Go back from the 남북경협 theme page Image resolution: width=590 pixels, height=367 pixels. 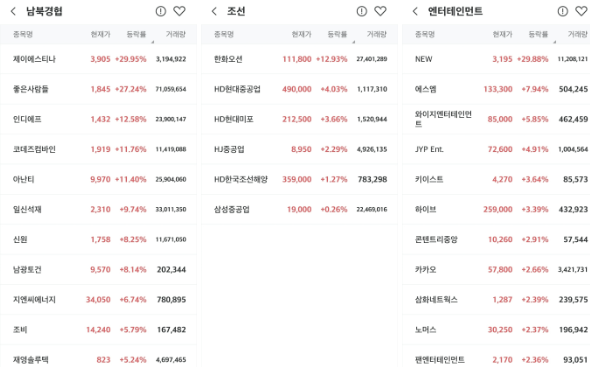click(x=13, y=11)
